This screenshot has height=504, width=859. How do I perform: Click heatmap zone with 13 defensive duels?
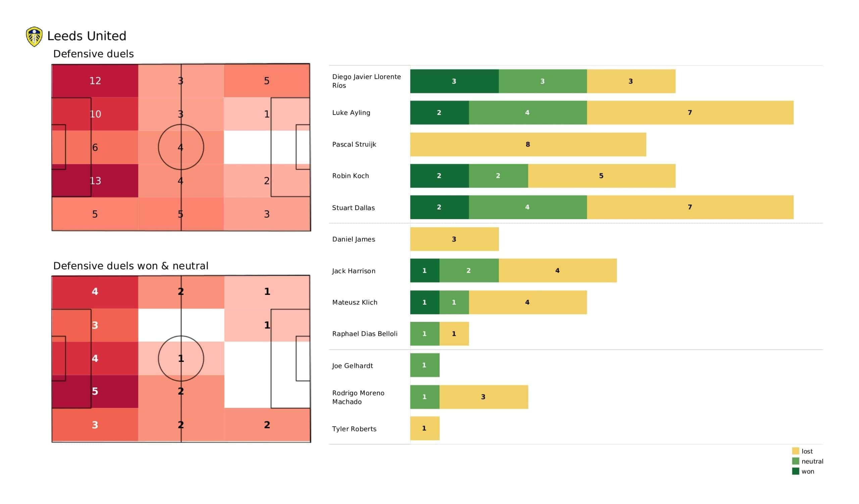[95, 181]
